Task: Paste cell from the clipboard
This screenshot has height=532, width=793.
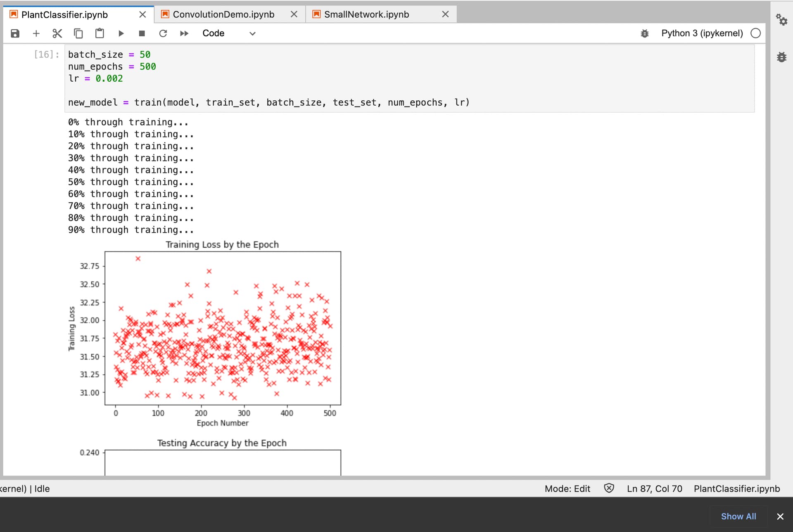Action: [x=100, y=33]
